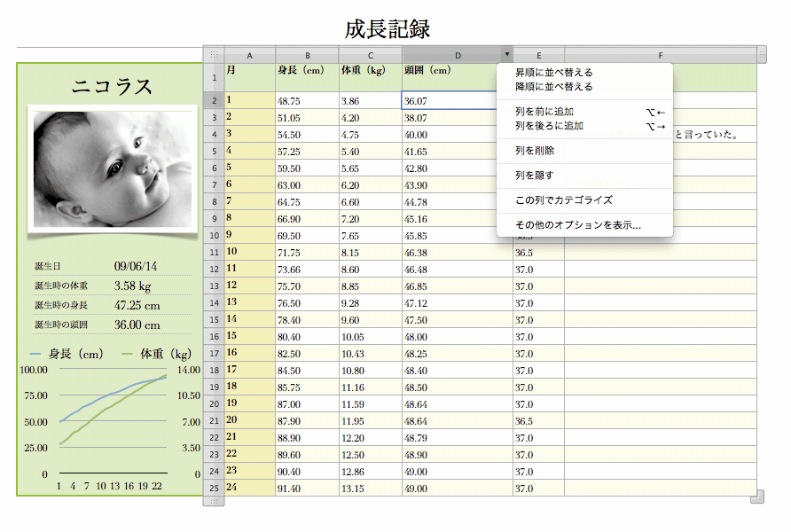This screenshot has width=791, height=532.
Task: Click 列を削除 in the context menu
Action: 584,151
